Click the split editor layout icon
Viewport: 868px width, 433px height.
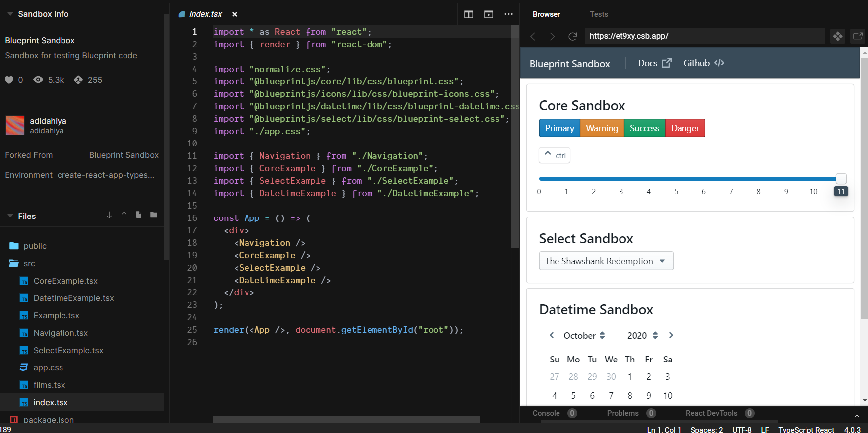click(468, 14)
